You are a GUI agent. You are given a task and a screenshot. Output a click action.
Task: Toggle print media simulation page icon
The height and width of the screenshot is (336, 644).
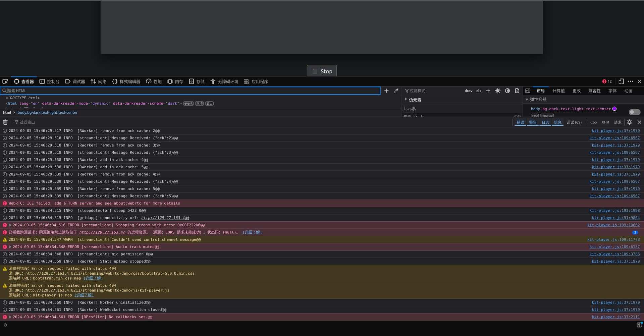click(x=517, y=91)
